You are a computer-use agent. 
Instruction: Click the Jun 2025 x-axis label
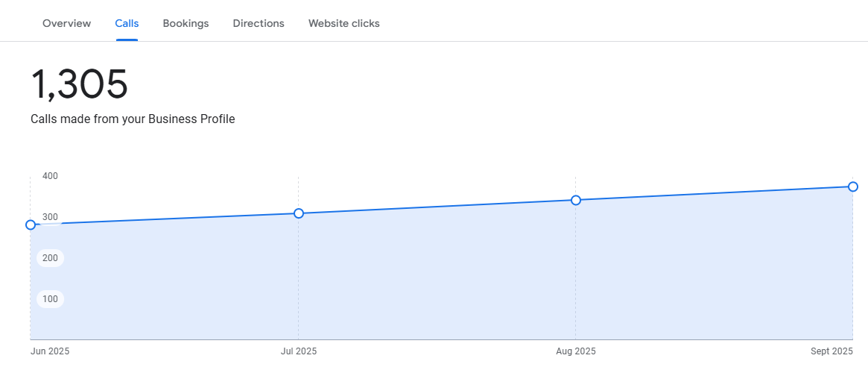coord(50,351)
